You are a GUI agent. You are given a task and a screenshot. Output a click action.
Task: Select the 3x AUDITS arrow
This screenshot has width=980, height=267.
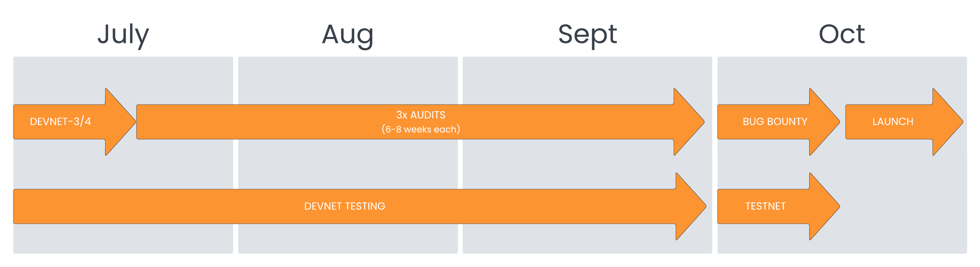click(420, 122)
